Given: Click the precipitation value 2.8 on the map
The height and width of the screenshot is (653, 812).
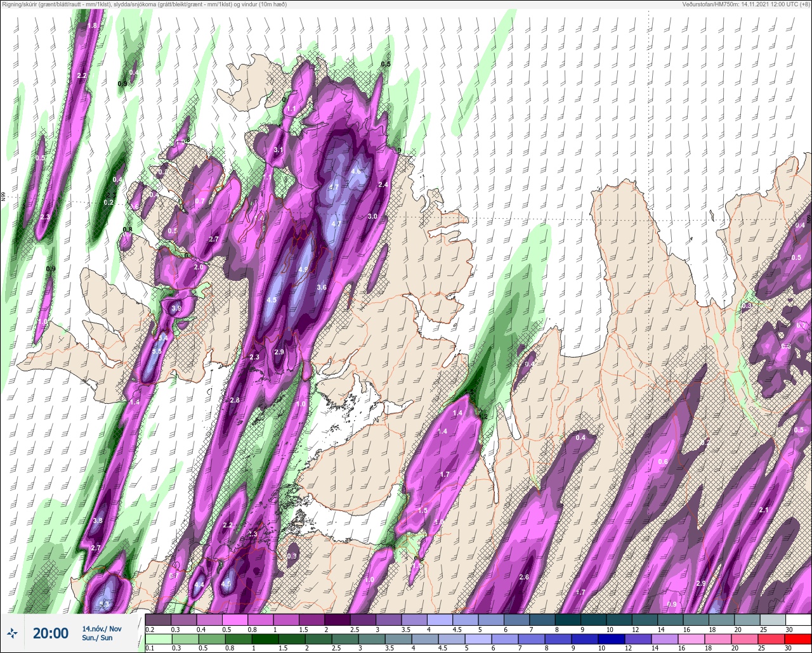Looking at the screenshot, I should (x=235, y=400).
